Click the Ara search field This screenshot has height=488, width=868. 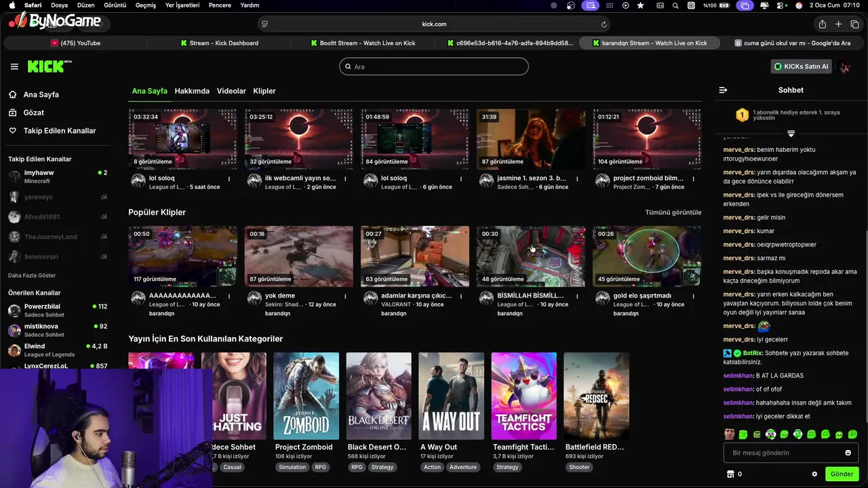coord(434,66)
